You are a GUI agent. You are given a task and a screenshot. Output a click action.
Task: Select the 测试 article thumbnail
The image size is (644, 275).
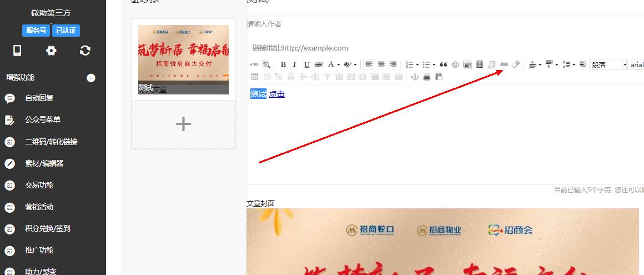[184, 59]
